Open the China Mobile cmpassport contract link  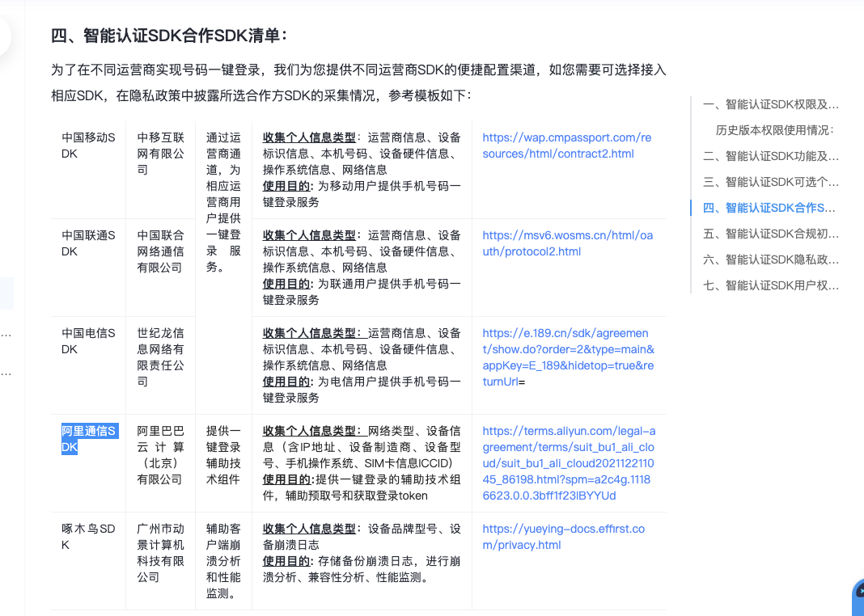566,146
